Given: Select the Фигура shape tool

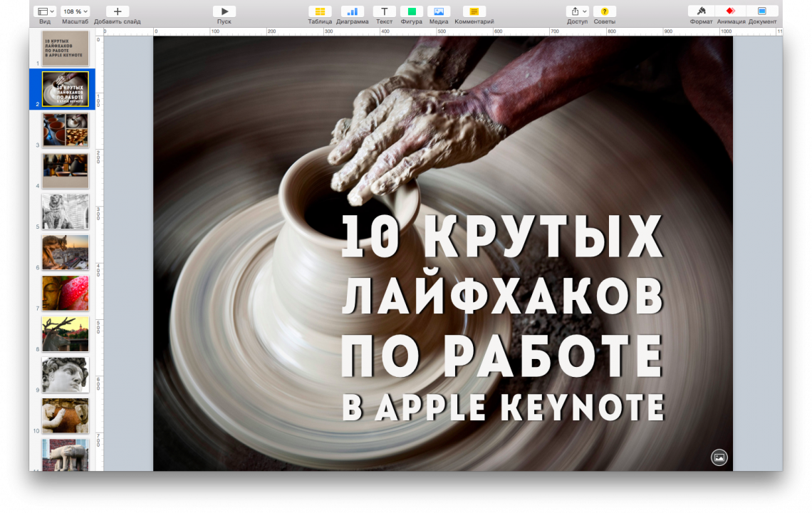Looking at the screenshot, I should [412, 11].
